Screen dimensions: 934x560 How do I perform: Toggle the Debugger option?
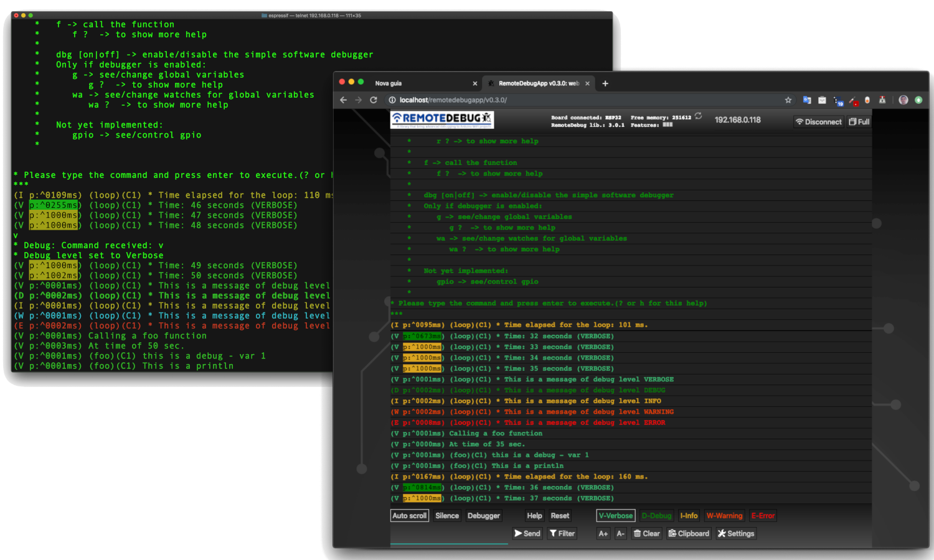click(483, 515)
